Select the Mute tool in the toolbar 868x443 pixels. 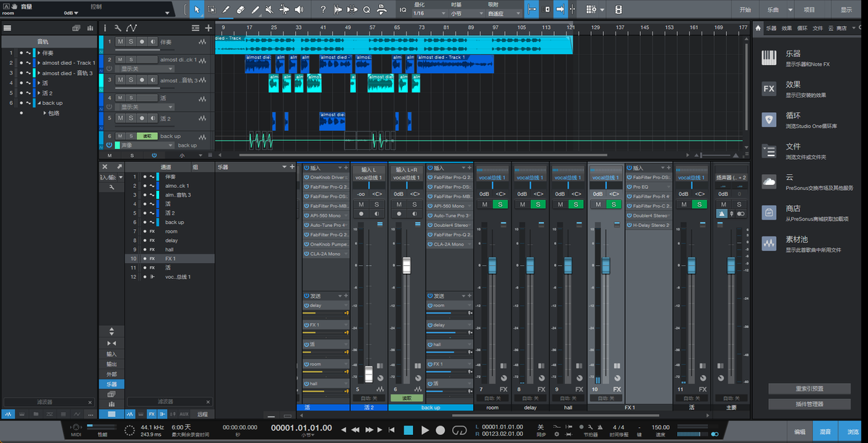tap(270, 9)
